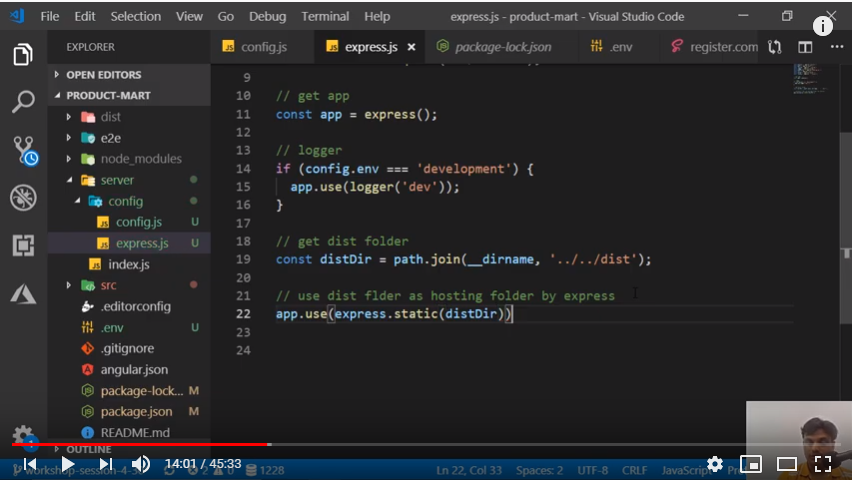The image size is (852, 480).
Task: Open the Terminal menu
Action: 325,16
